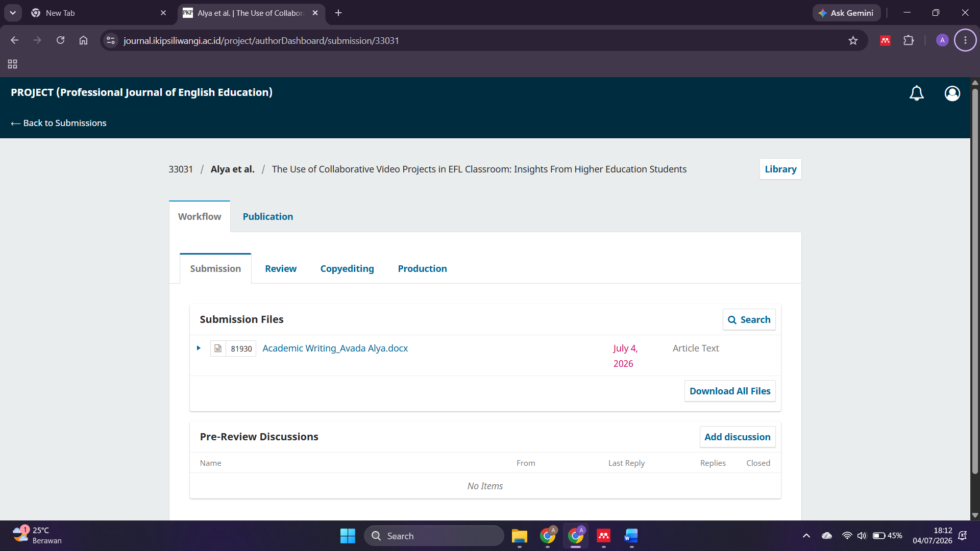Screen dimensions: 980x551
Task: Add a pre-review discussion
Action: click(738, 437)
